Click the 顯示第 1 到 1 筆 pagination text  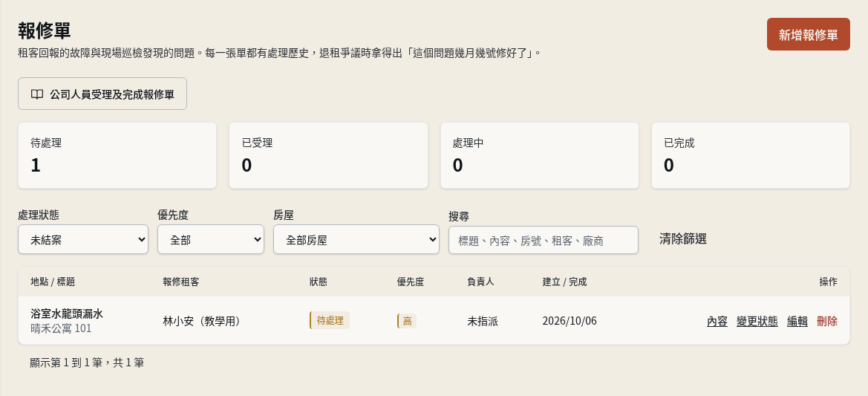[x=88, y=363]
